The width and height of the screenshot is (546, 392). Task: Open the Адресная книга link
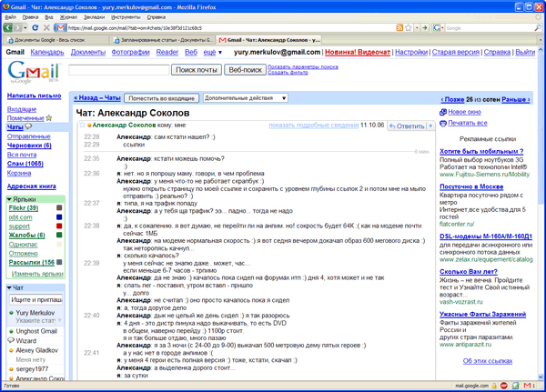click(x=31, y=186)
